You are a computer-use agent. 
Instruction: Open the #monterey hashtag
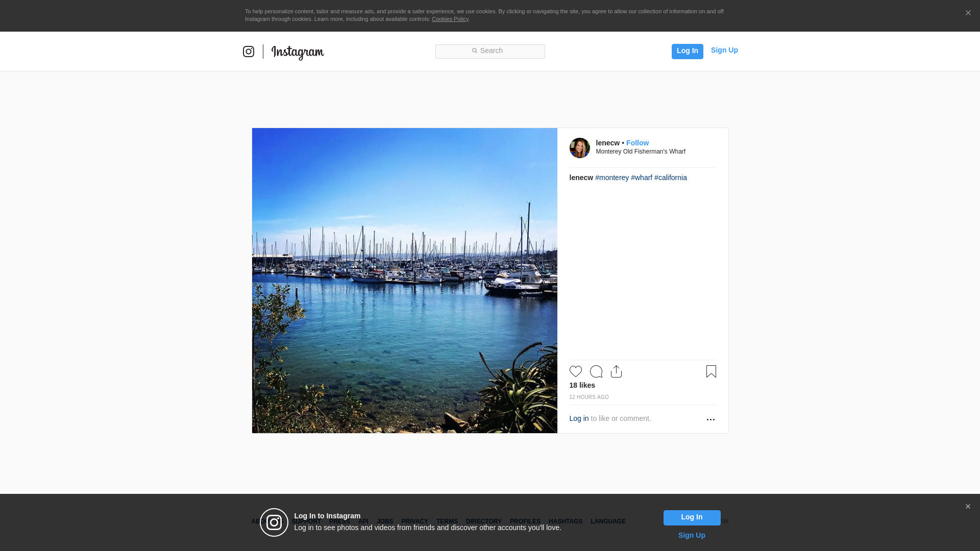tap(611, 178)
